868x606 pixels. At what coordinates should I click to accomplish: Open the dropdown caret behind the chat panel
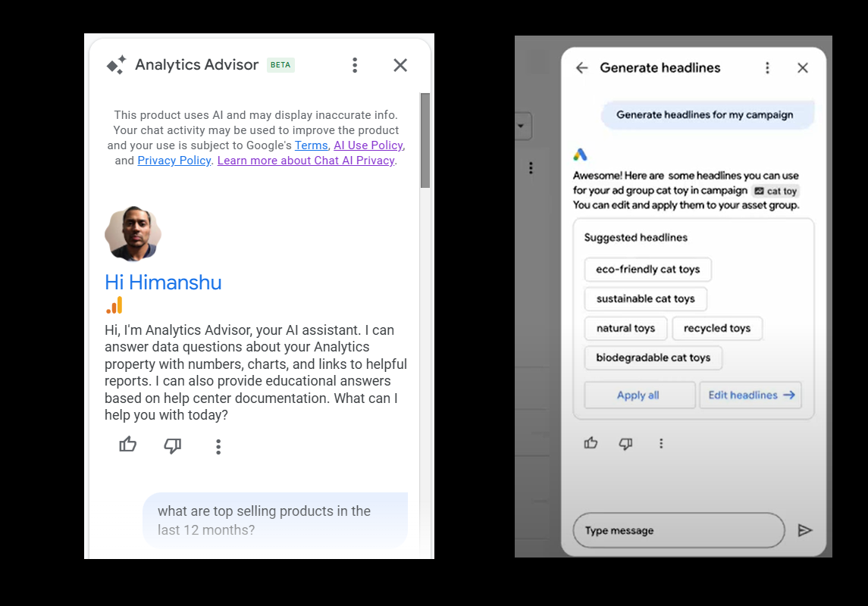coord(522,126)
